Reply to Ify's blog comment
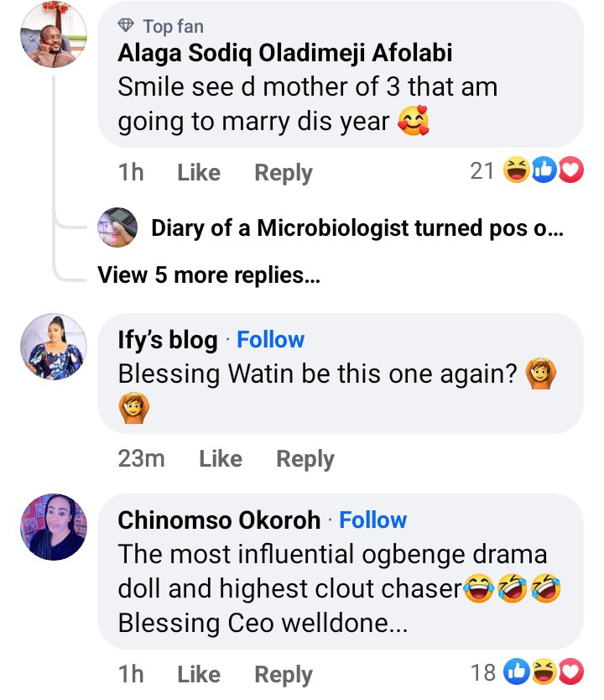Screen dimensions: 604x700 click(x=305, y=459)
